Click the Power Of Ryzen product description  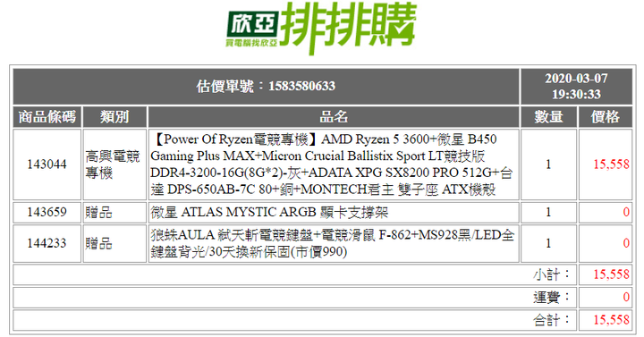click(x=334, y=164)
